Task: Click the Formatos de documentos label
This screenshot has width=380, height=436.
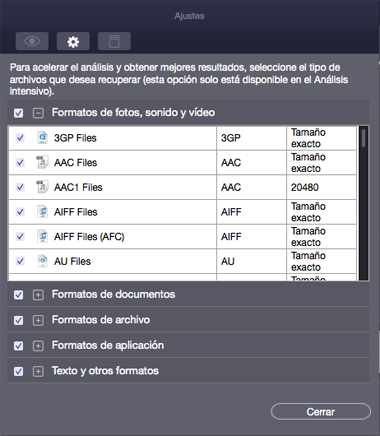Action: click(x=113, y=294)
